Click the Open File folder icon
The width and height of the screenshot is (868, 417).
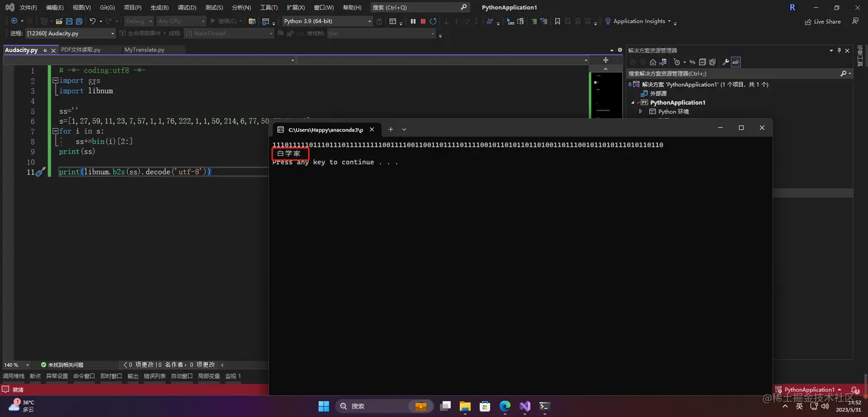point(59,21)
